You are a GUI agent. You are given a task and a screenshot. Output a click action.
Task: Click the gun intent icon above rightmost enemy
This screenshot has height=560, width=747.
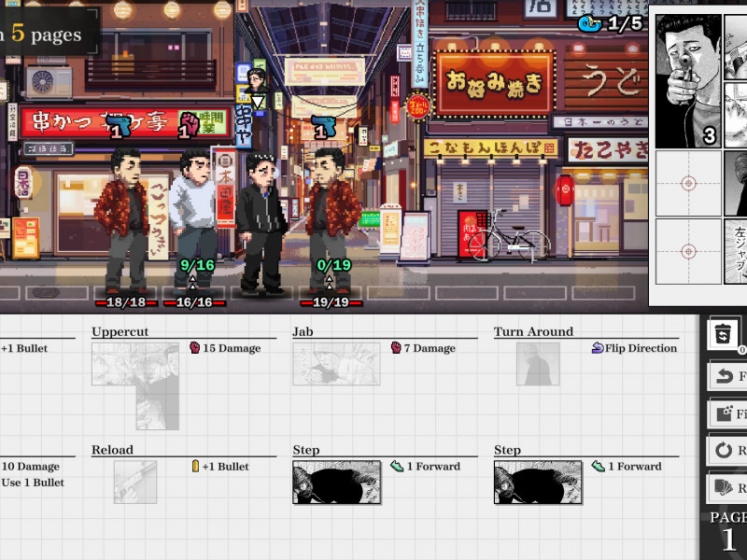(x=323, y=126)
